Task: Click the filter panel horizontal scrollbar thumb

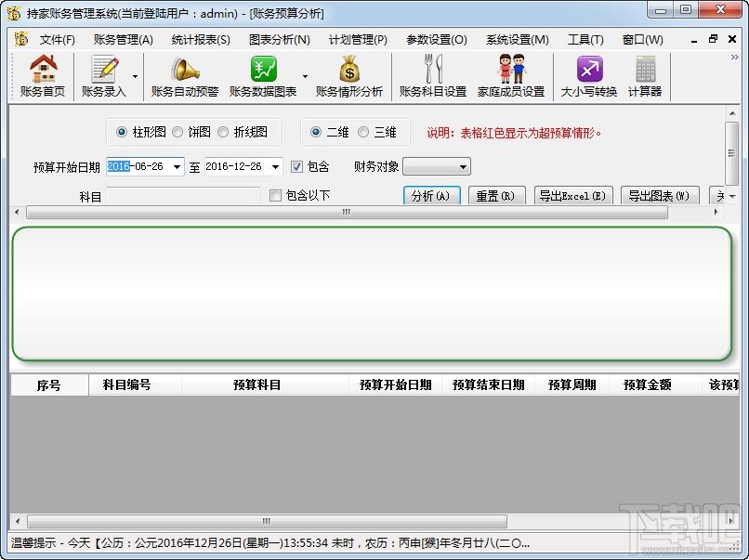Action: 347,212
